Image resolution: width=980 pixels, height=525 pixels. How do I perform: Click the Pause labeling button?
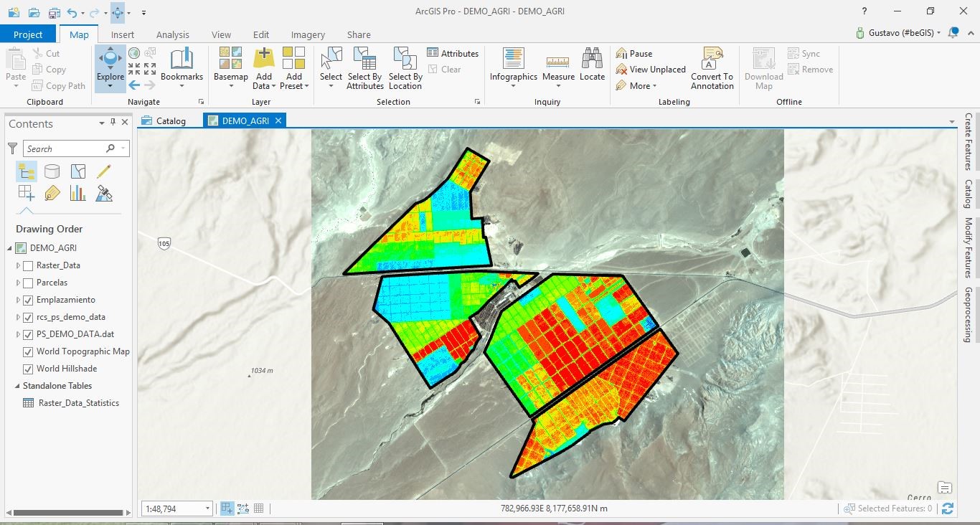634,54
